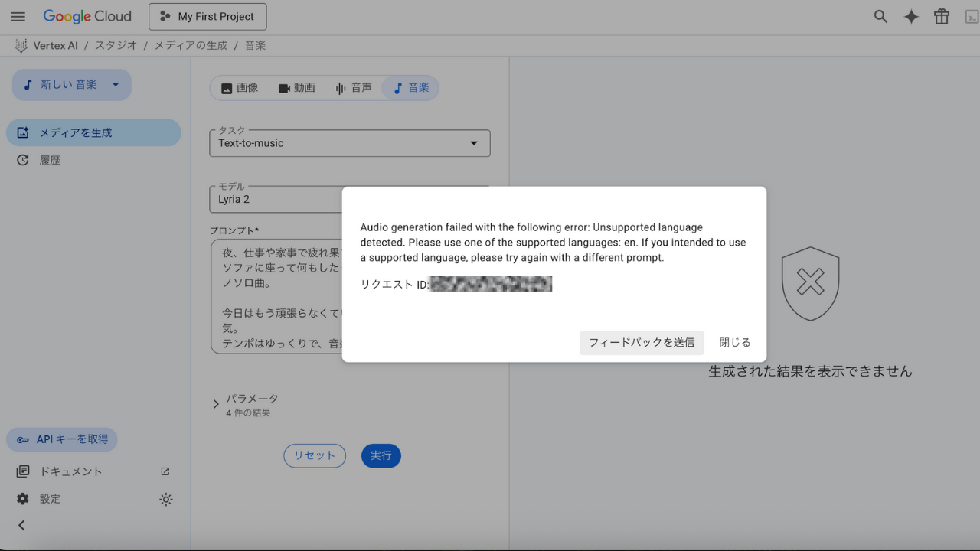980x551 pixels.
Task: Switch to the 動画 tab
Action: tap(296, 88)
